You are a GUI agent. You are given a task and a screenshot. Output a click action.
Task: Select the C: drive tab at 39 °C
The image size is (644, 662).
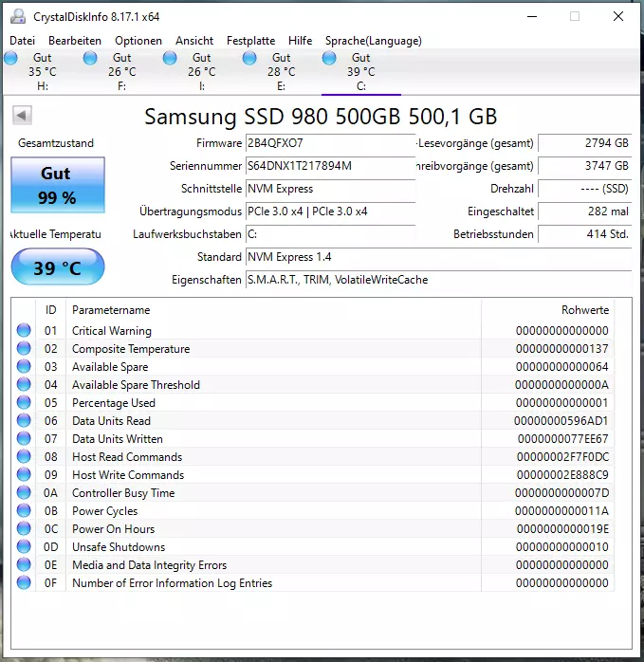pyautogui.click(x=361, y=72)
